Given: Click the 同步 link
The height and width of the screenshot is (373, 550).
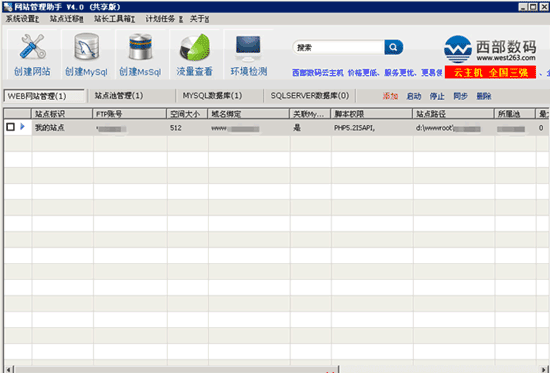Looking at the screenshot, I should [x=460, y=96].
